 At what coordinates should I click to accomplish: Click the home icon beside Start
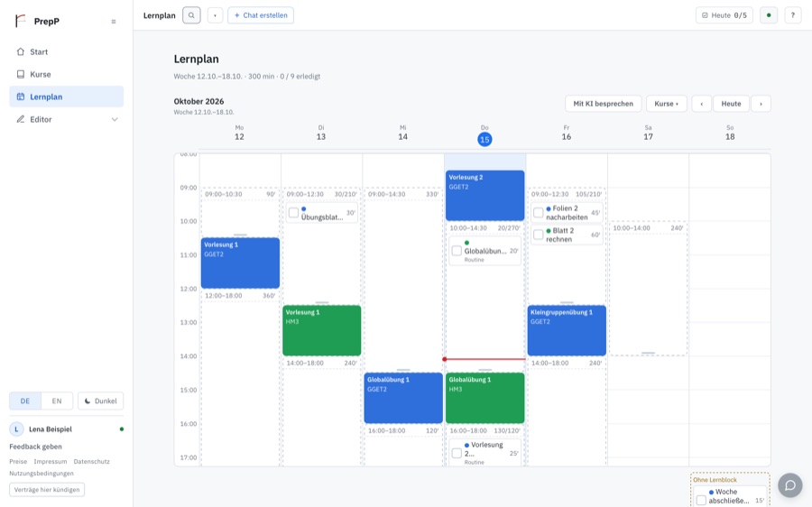click(x=20, y=51)
